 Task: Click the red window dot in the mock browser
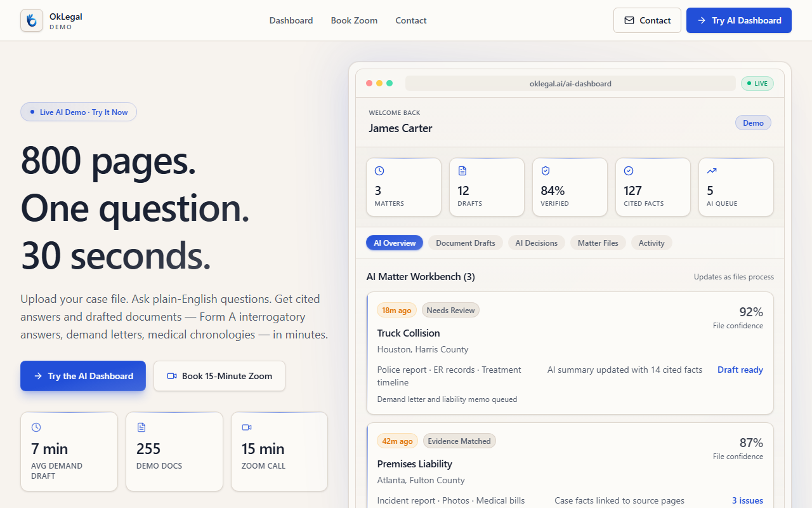click(369, 83)
